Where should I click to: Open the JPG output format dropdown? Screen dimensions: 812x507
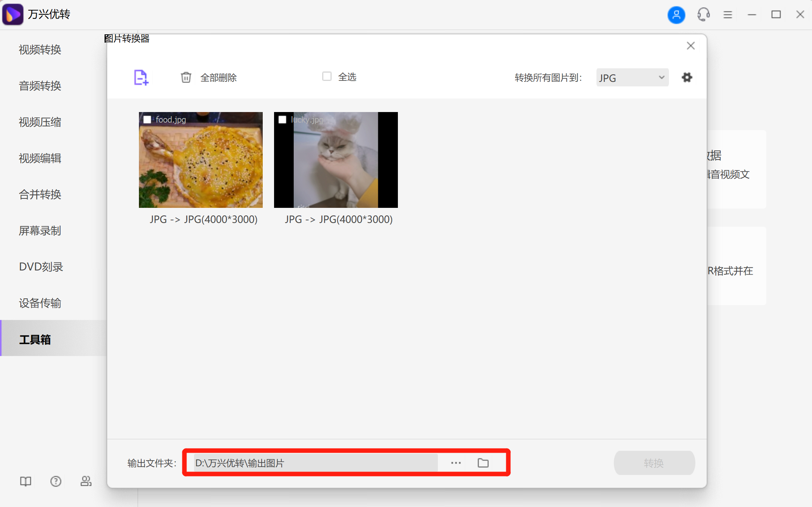[x=632, y=77]
